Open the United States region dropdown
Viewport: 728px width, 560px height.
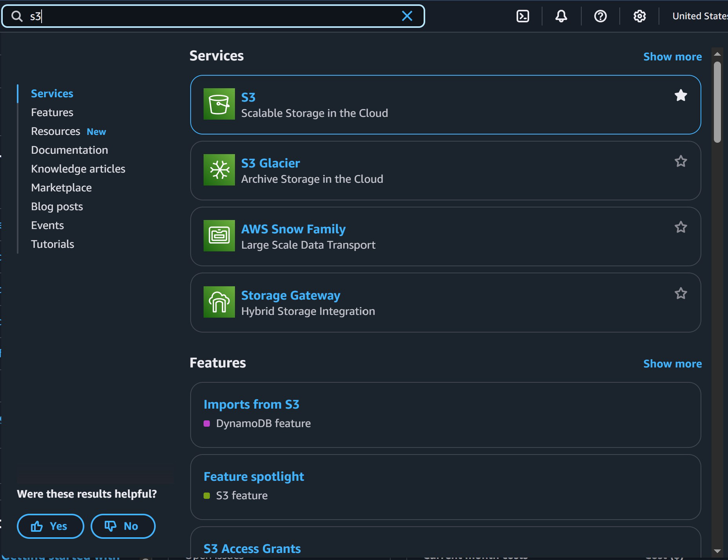tap(699, 16)
